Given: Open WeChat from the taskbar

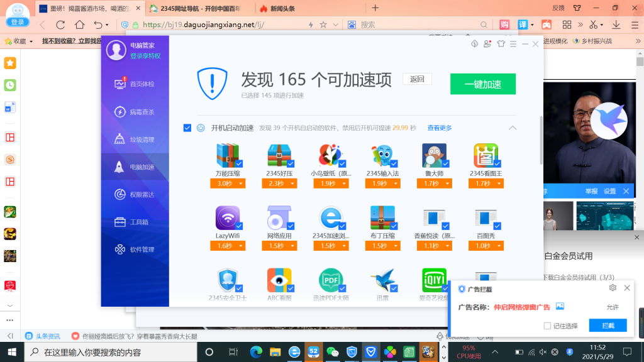Looking at the screenshot, I should pyautogui.click(x=333, y=352).
